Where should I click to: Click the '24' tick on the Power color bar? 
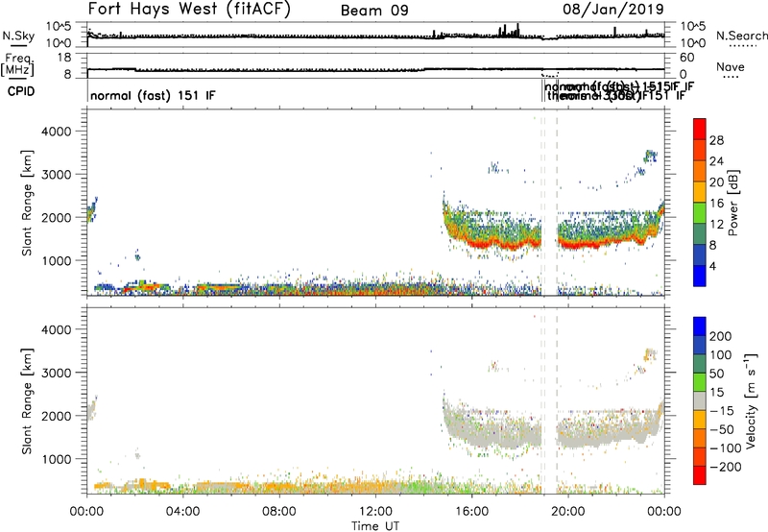pos(716,161)
